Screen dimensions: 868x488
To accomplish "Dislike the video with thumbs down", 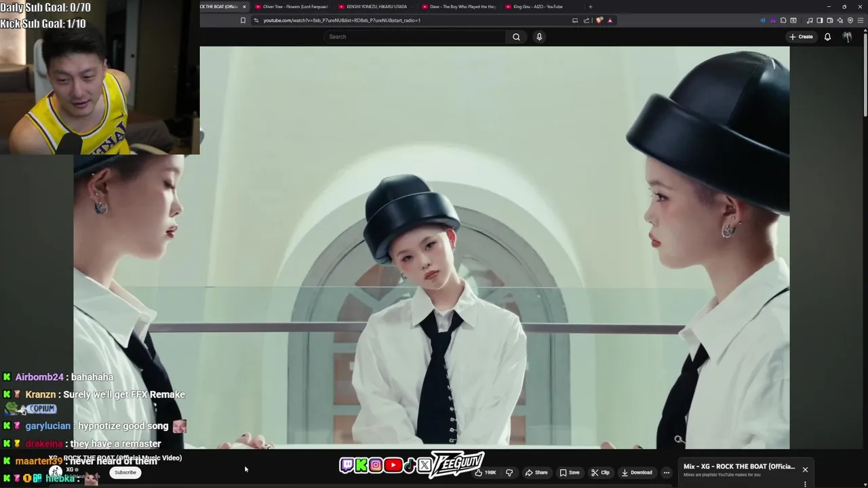I will coord(509,472).
